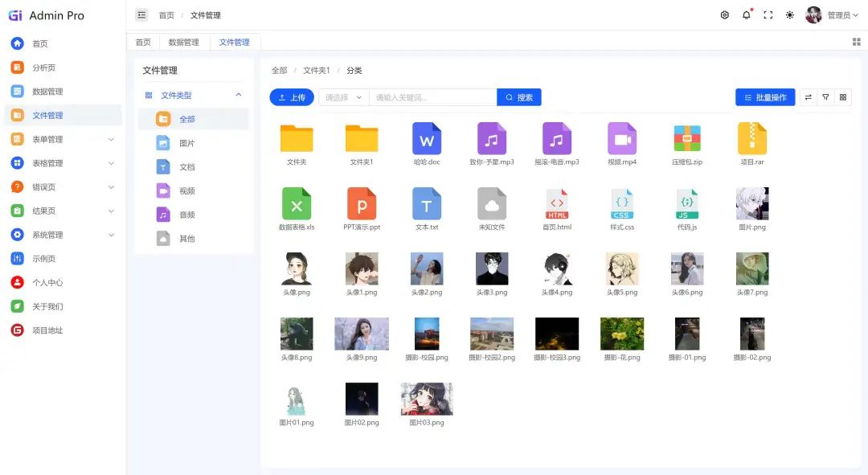Open the 摄影-花.png thumbnail
The height and width of the screenshot is (475, 868).
point(622,334)
